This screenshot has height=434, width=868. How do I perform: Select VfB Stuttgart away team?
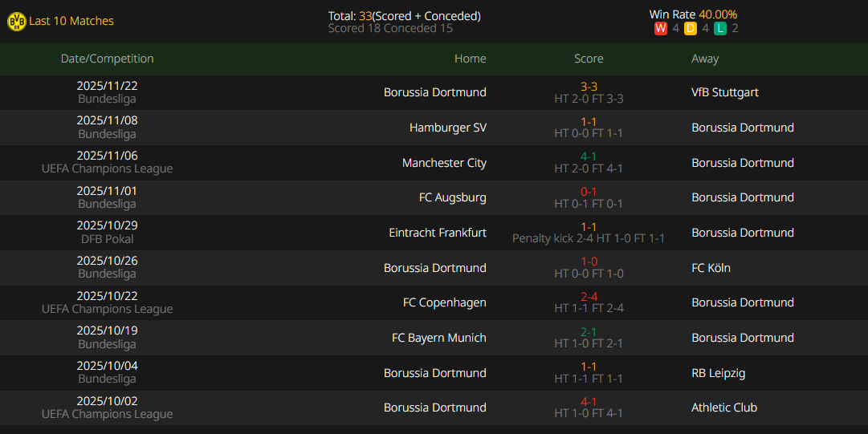point(724,92)
